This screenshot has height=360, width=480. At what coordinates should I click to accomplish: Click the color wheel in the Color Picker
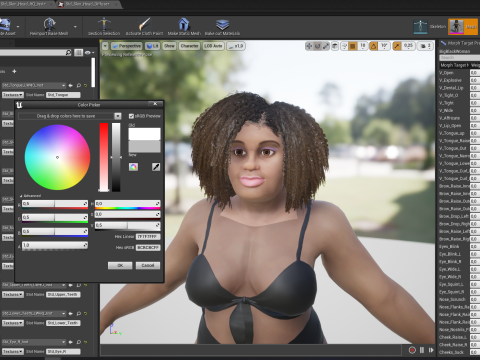(57, 157)
